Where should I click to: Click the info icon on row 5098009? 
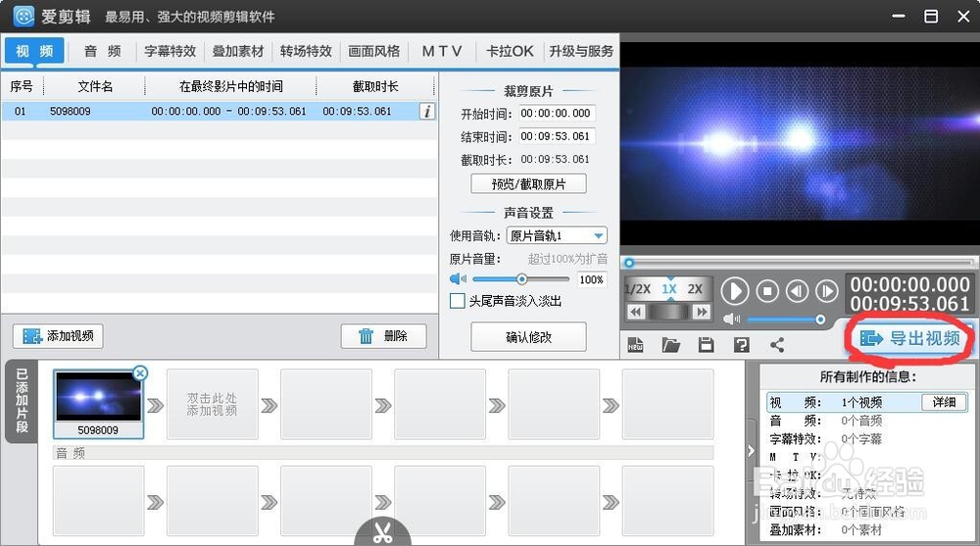[427, 112]
